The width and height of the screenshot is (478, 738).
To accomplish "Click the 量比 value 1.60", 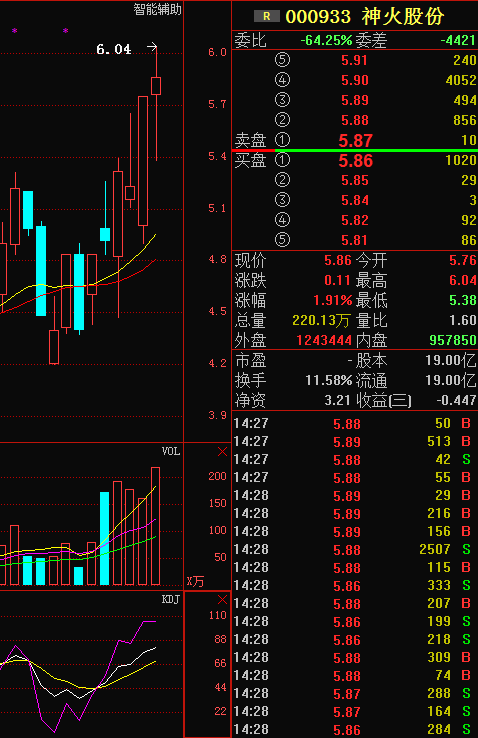I will pyautogui.click(x=462, y=321).
